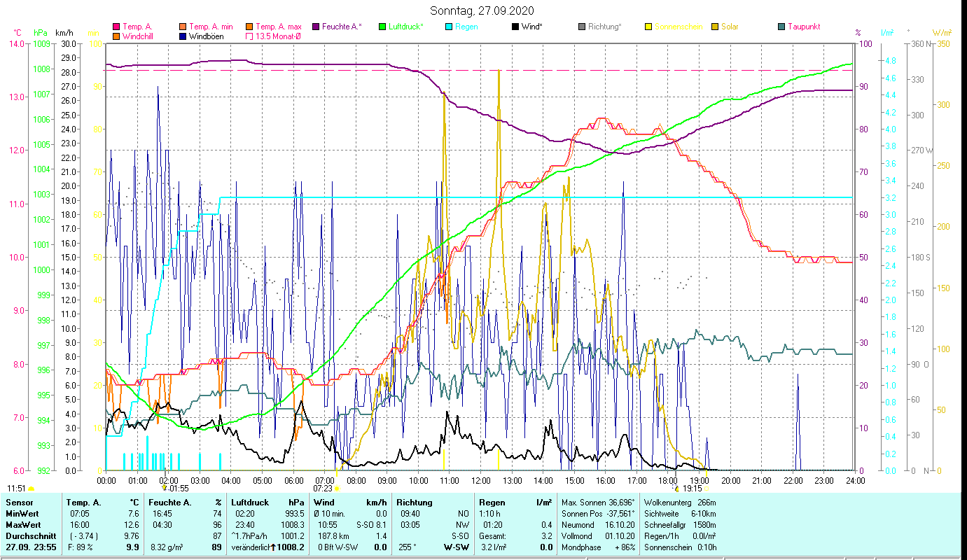This screenshot has height=560, width=967.
Task: Click the Windchill orange legend swatch
Action: pos(116,36)
